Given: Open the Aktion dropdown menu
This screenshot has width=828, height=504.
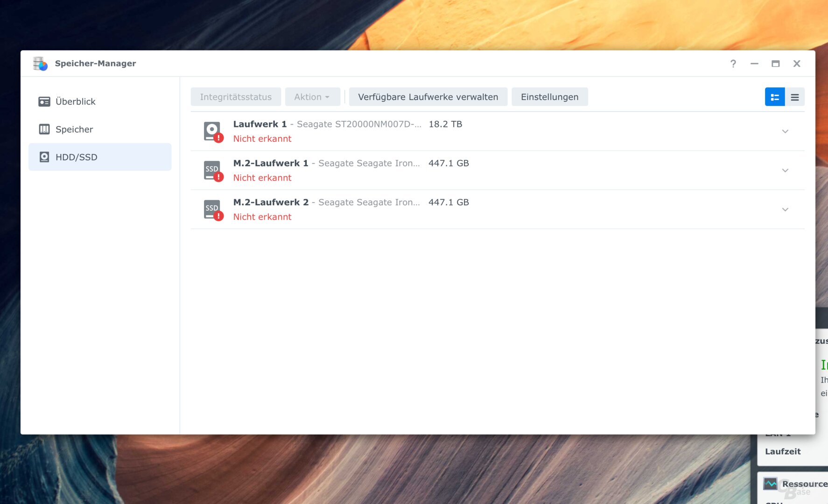Looking at the screenshot, I should 312,97.
